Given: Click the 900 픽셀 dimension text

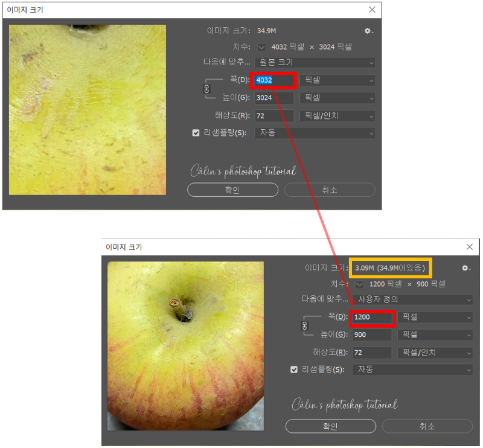Looking at the screenshot, I should (x=431, y=284).
